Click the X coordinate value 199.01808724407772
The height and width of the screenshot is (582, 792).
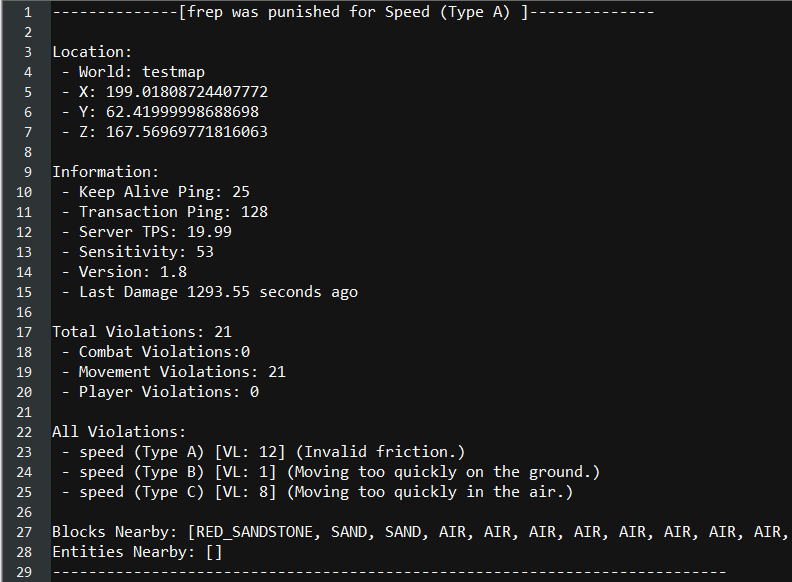pyautogui.click(x=186, y=92)
